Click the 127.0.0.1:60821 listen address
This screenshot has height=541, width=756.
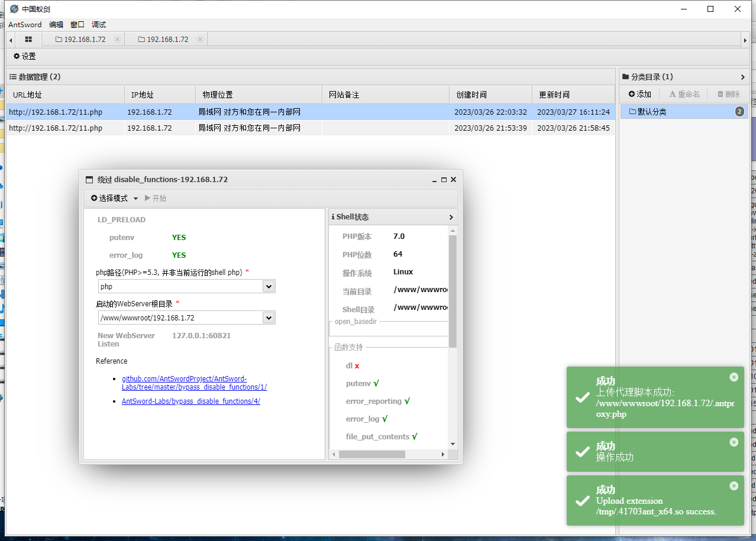pos(201,335)
